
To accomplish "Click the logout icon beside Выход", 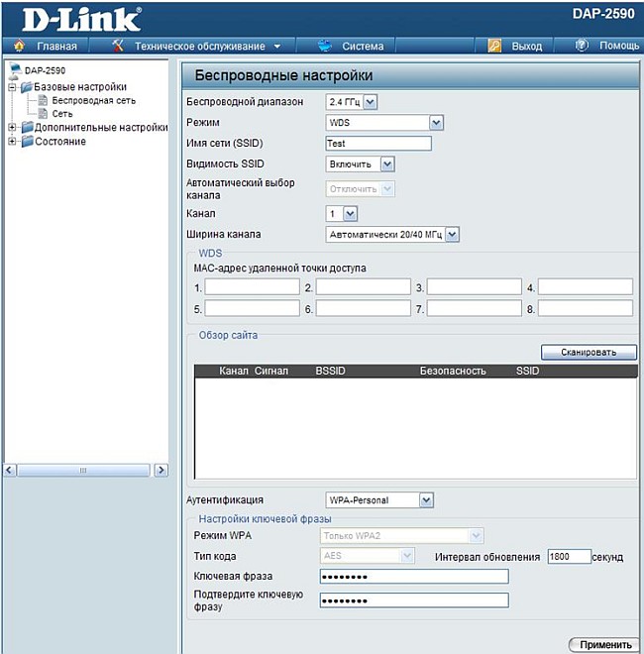I will [x=494, y=46].
